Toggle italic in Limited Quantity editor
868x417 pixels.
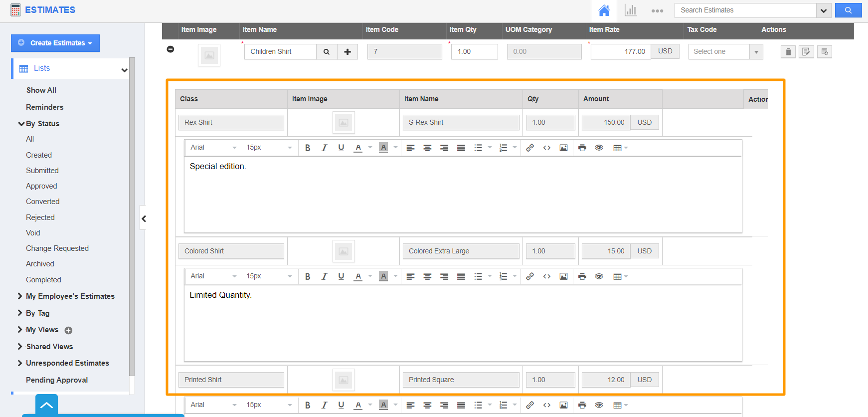[x=324, y=276]
